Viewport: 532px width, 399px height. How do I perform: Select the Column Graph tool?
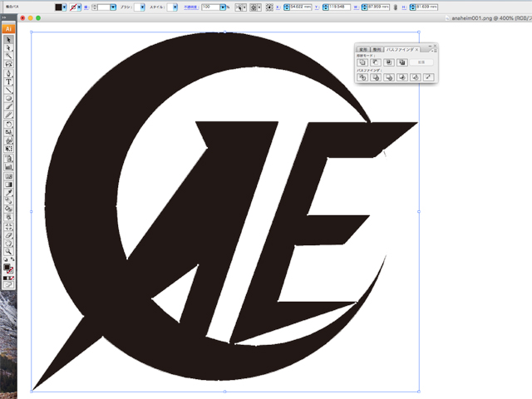(8, 167)
